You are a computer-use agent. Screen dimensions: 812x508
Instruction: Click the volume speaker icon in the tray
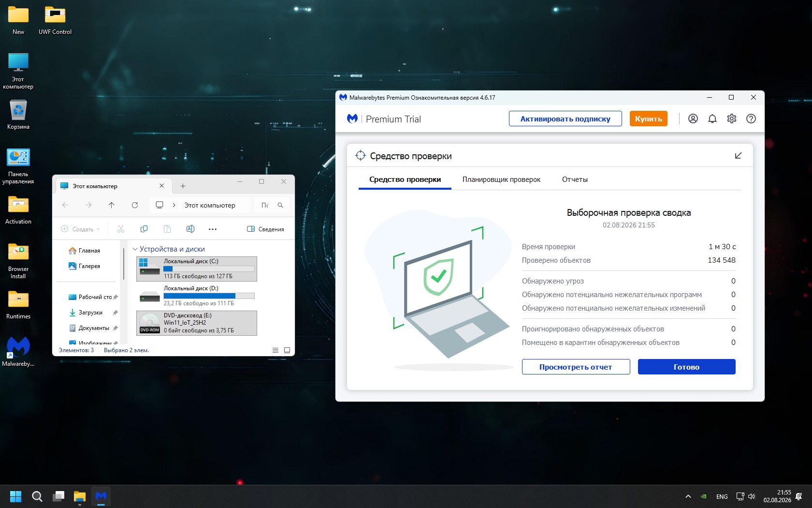pos(752,496)
